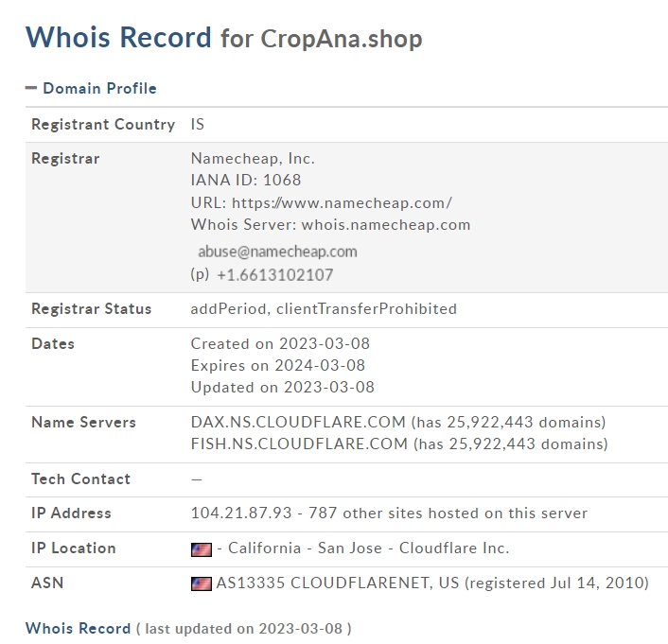Click the Created on 2023-03-08 date

(280, 343)
